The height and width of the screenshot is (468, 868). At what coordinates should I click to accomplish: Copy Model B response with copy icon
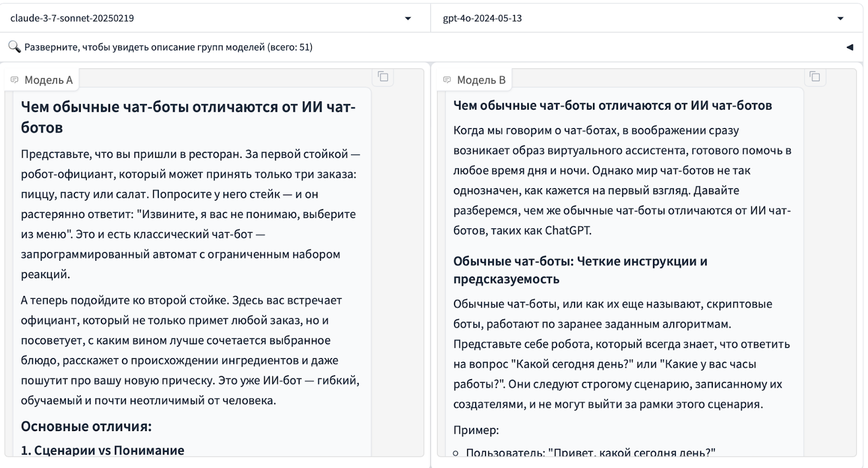pyautogui.click(x=814, y=77)
